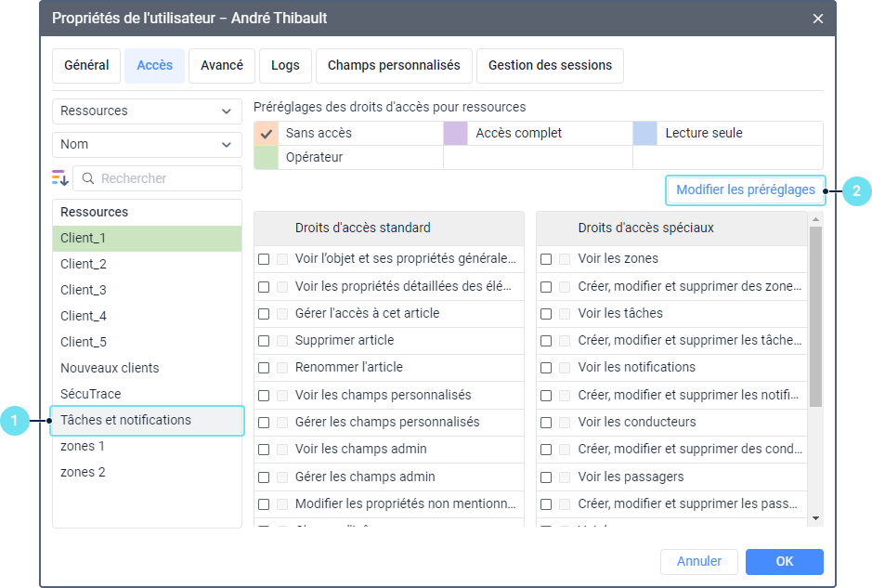Switch to the Général tab
872x588 pixels.
pos(86,66)
